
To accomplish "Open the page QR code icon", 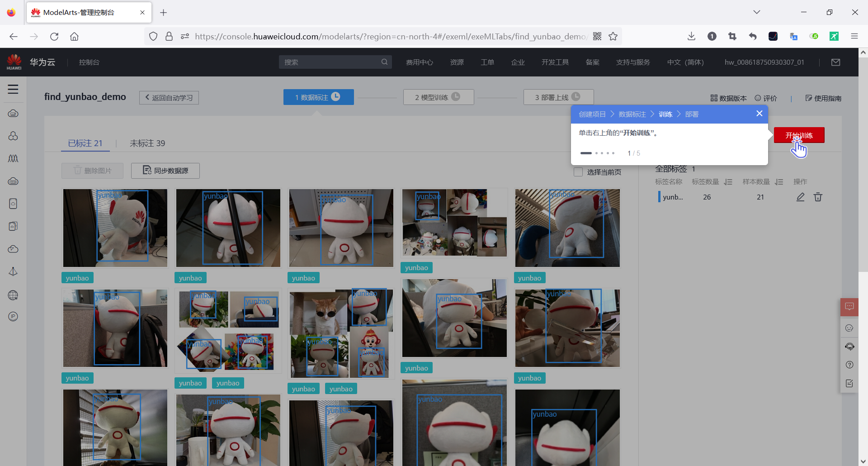I will click(597, 37).
